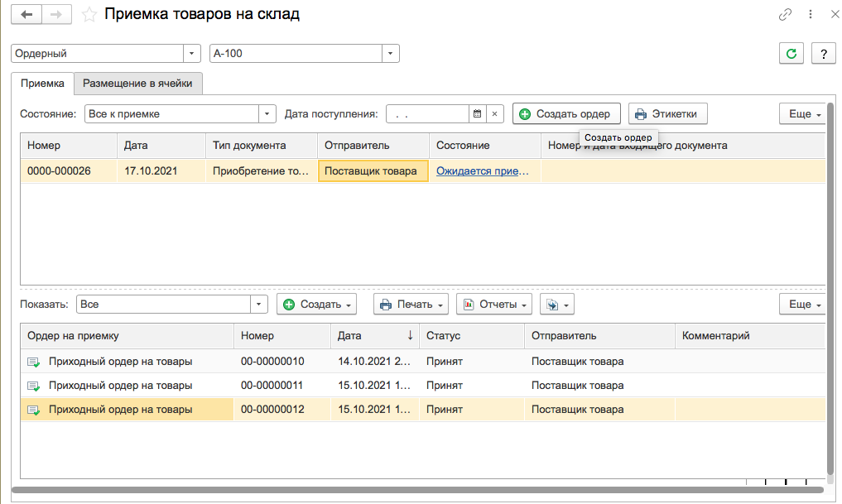Open the upper Еще menu

[803, 113]
